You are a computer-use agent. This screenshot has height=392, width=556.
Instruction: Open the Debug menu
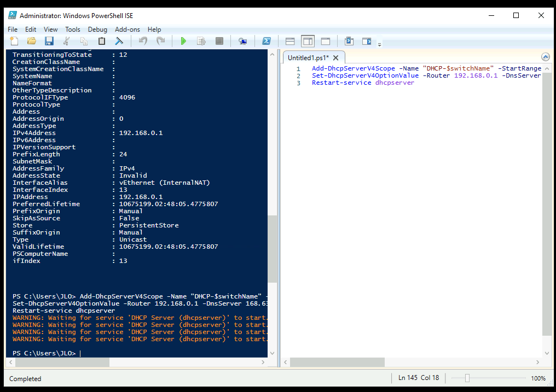click(97, 30)
